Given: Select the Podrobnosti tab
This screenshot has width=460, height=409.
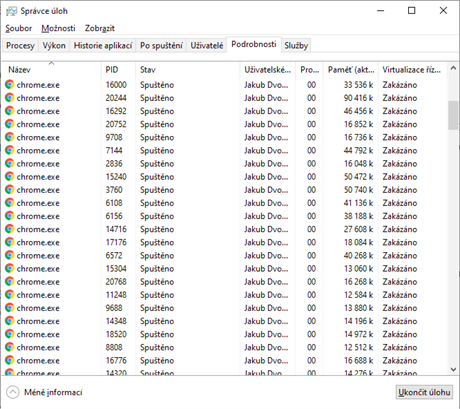Looking at the screenshot, I should (x=254, y=44).
